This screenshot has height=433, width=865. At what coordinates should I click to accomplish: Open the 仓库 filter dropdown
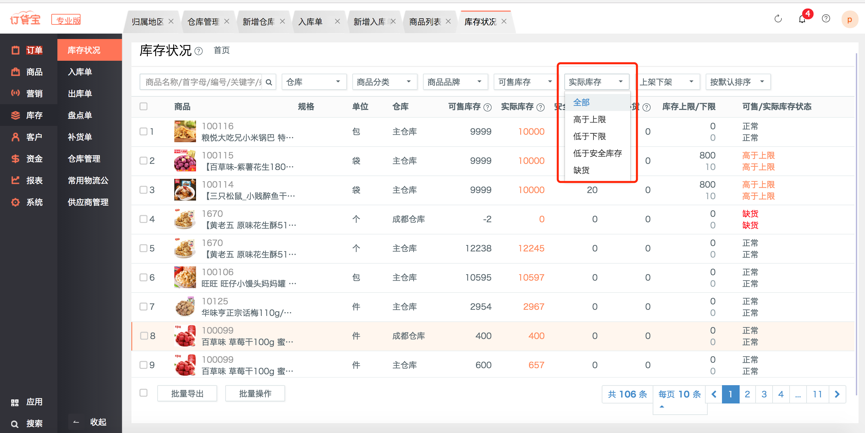(314, 82)
